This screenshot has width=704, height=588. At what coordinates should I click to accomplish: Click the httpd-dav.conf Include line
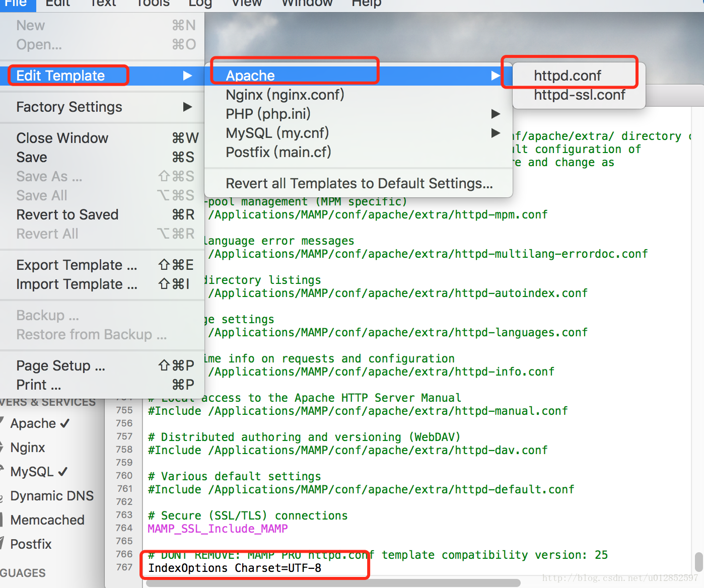click(347, 450)
